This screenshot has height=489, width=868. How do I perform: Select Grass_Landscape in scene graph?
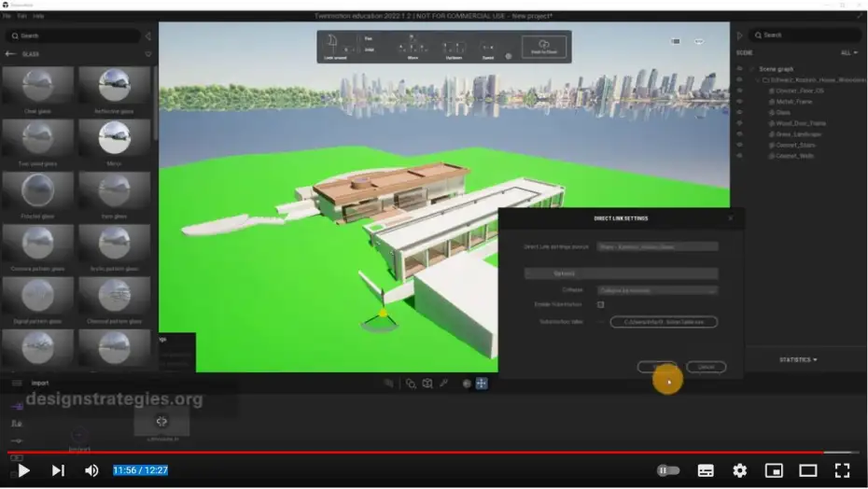798,134
